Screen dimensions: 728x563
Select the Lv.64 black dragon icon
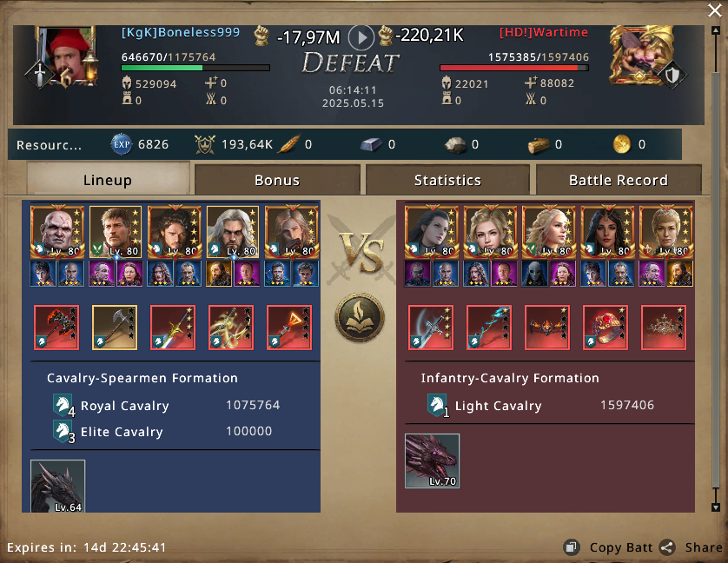click(57, 486)
